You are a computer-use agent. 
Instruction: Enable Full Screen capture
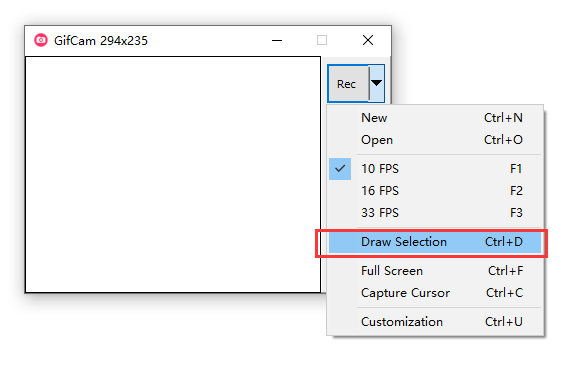tap(435, 271)
